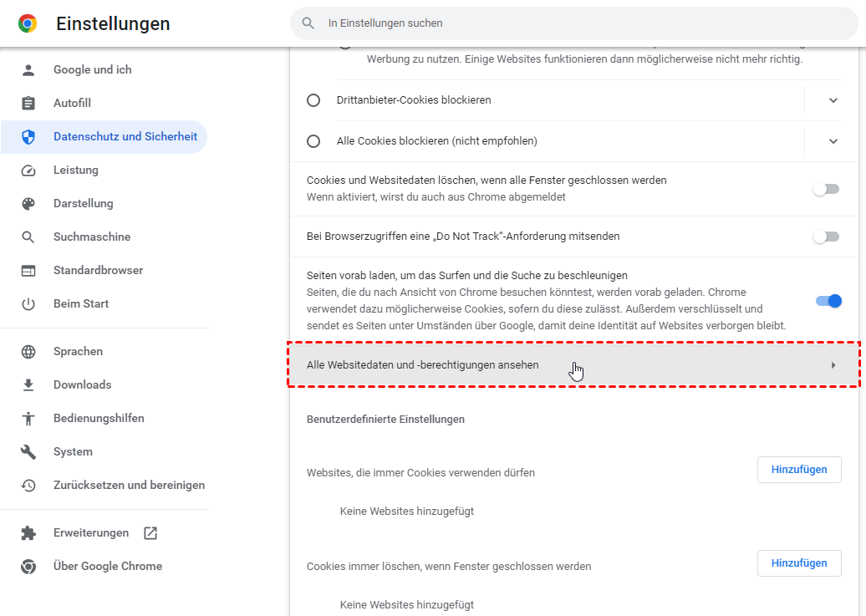
Task: Enable the Do Not Track toggle
Action: point(826,237)
